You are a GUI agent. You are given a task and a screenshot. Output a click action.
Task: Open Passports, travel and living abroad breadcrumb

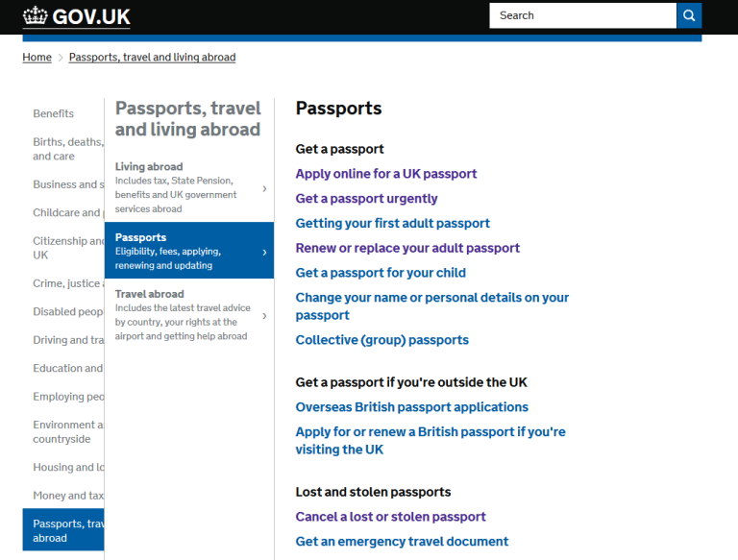point(152,58)
